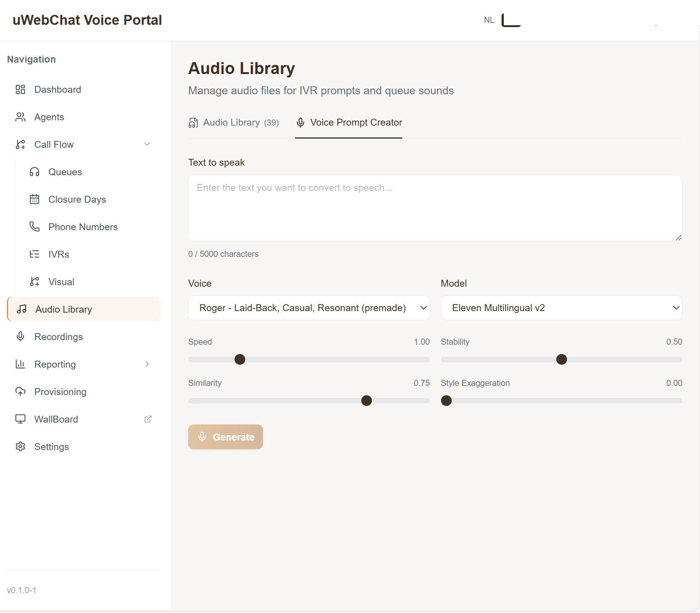
Task: Click the Provisioning cloud upload icon
Action: point(20,392)
